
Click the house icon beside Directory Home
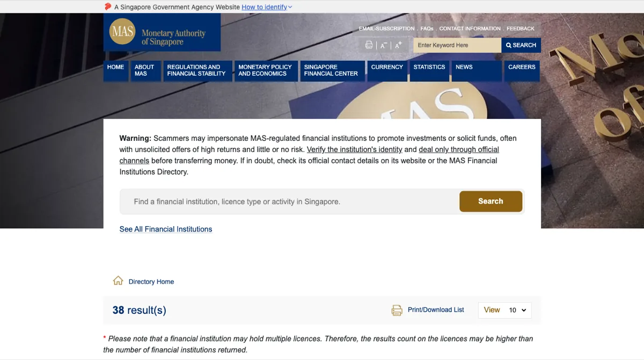[118, 281]
